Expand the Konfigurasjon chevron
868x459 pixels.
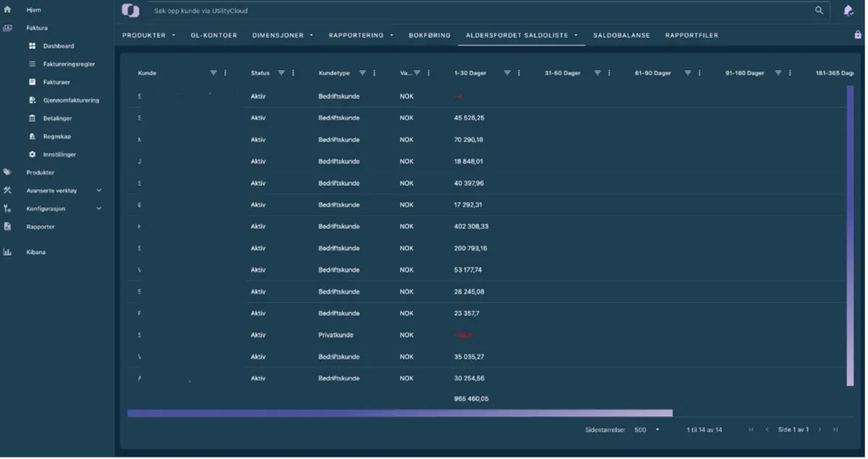pyautogui.click(x=99, y=209)
